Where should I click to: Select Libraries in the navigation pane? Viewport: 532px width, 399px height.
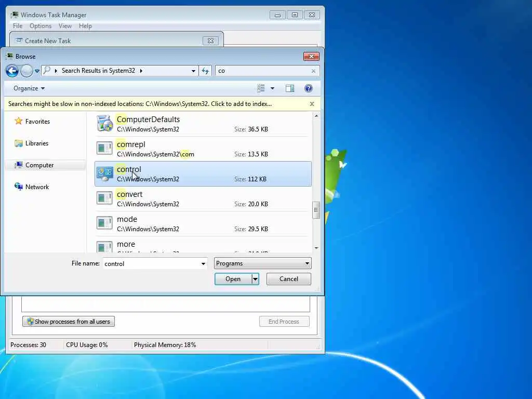(37, 143)
